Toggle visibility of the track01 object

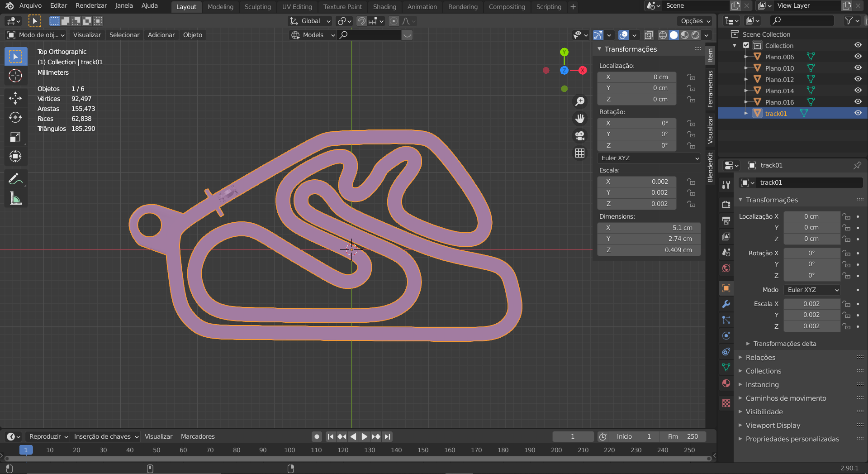pyautogui.click(x=858, y=113)
